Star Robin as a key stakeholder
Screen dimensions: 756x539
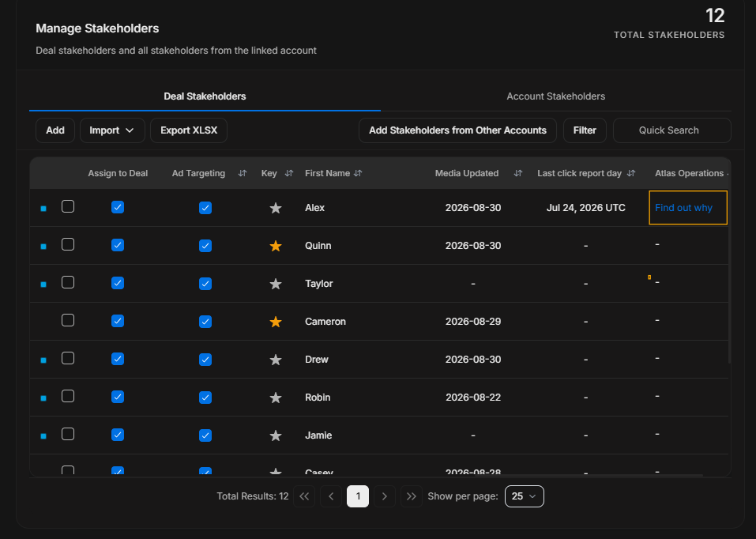tap(275, 398)
